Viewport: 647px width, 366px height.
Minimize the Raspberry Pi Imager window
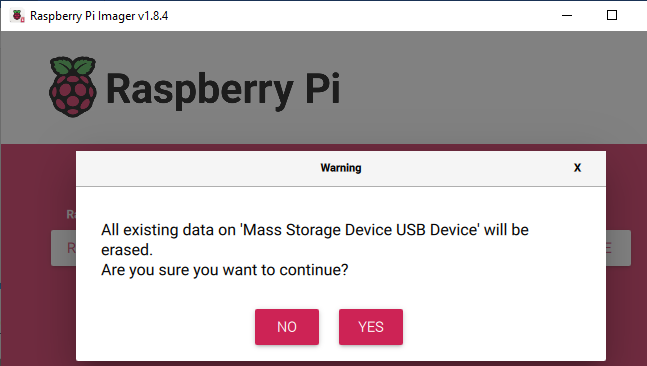point(567,16)
